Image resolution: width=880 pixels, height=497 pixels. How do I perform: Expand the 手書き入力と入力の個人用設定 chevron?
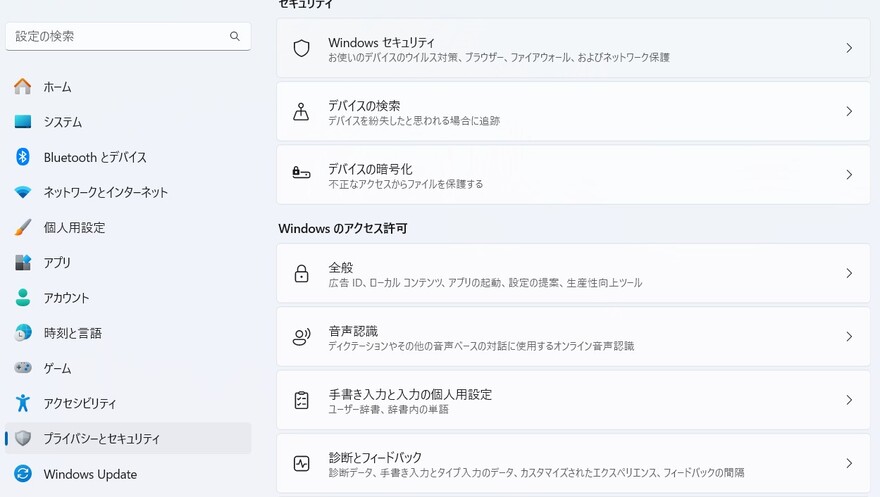pos(849,401)
